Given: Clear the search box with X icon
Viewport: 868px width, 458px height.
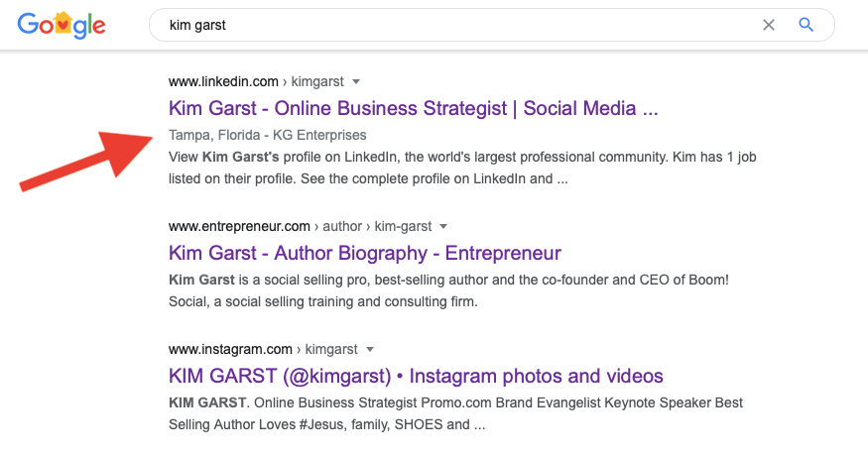Looking at the screenshot, I should tap(769, 25).
